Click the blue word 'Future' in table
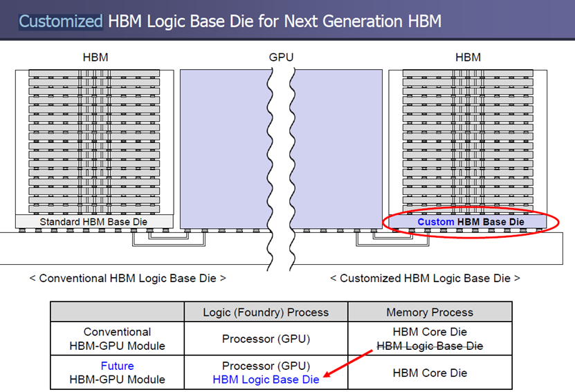Screen dimensions: 575x392 point(118,366)
